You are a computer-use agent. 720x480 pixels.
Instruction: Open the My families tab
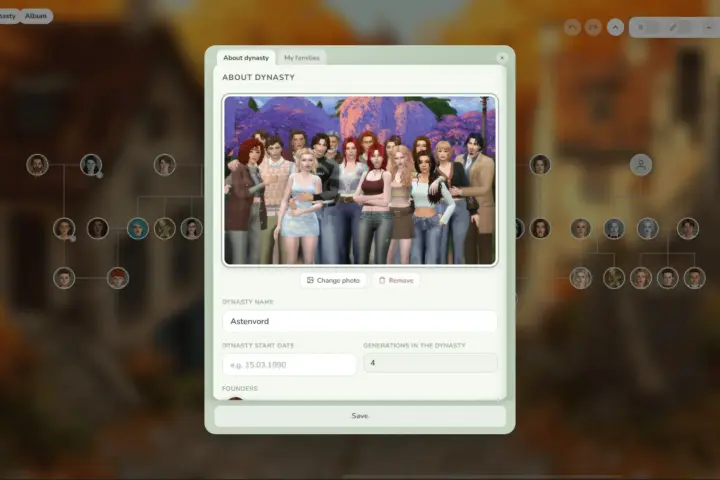[x=302, y=58]
